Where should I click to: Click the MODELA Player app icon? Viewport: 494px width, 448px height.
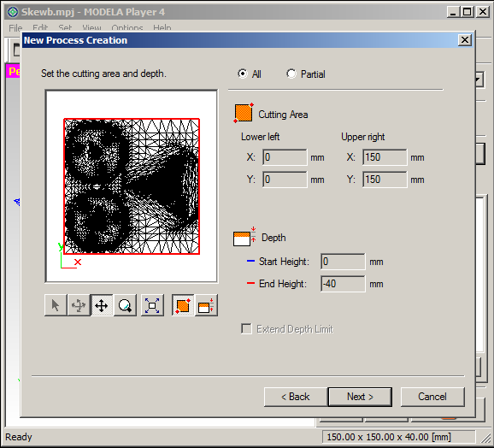tap(13, 12)
